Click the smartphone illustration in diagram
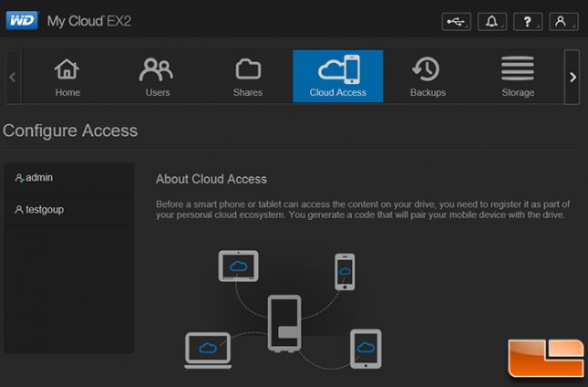Image resolution: width=588 pixels, height=387 pixels. [x=345, y=272]
